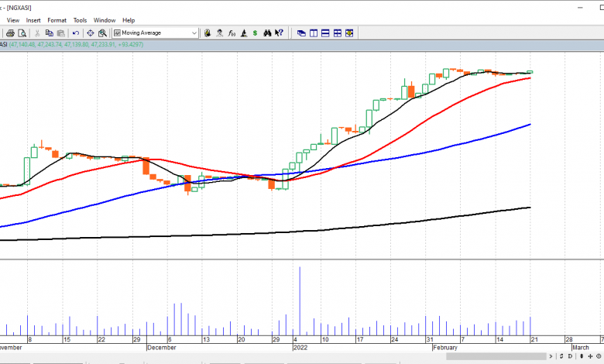The width and height of the screenshot is (604, 364).
Task: Open the Moving Average indicator dropdown
Action: click(x=194, y=33)
